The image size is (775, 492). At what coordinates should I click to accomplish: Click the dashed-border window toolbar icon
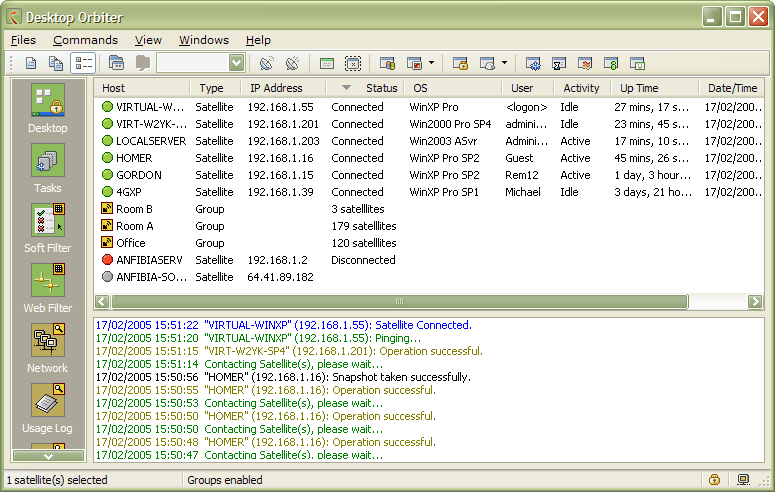(x=353, y=63)
